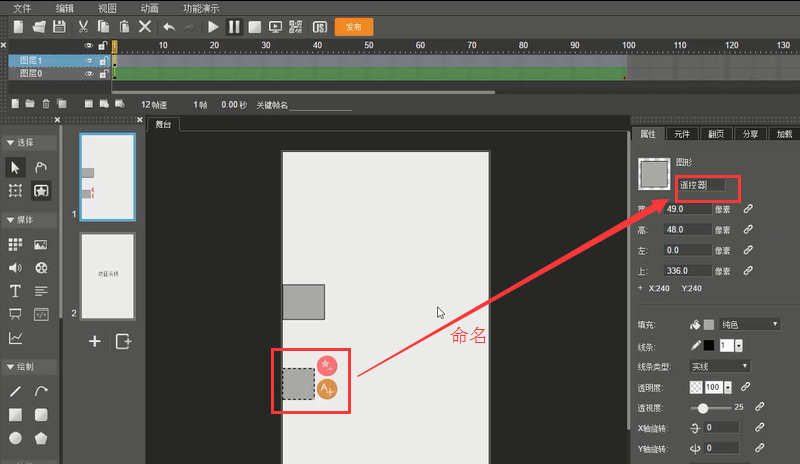
Task: Select the node edit curve tool
Action: tap(41, 167)
